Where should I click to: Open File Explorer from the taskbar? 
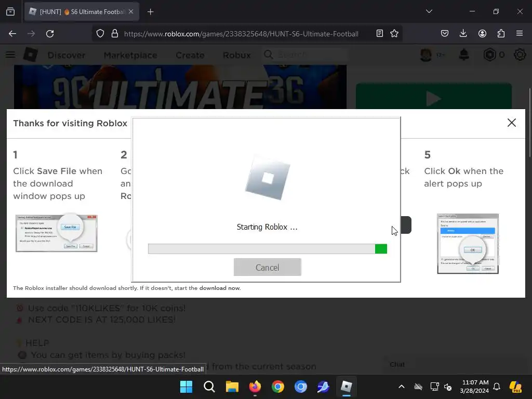(x=232, y=387)
